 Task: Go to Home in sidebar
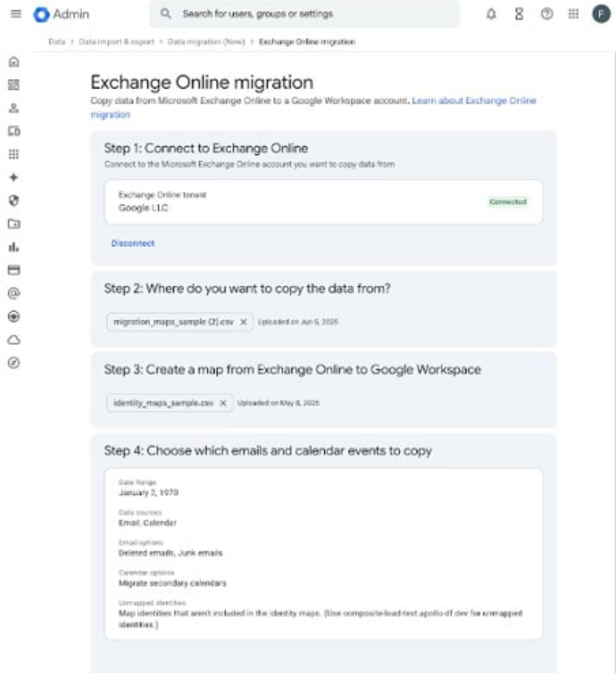tap(14, 62)
